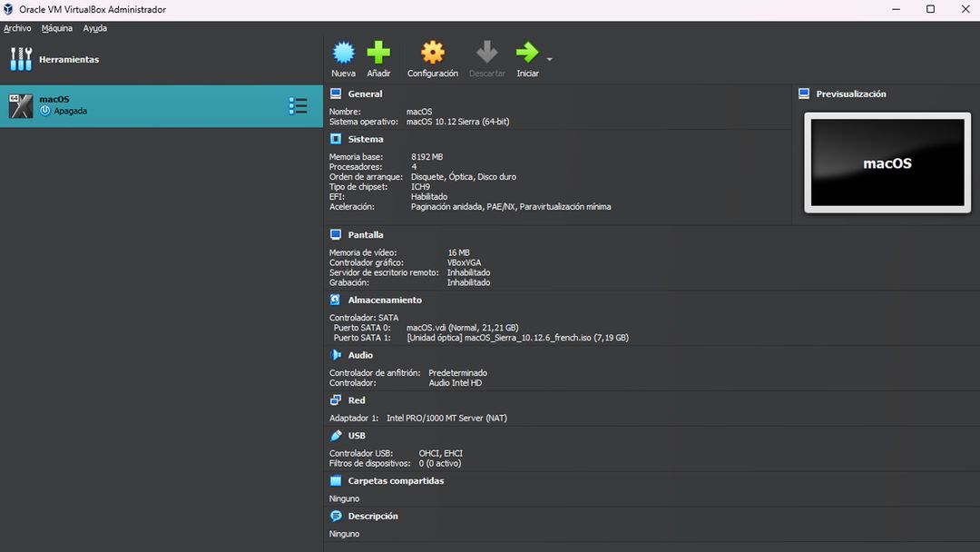Open the Herramientas panel icon

[x=19, y=58]
